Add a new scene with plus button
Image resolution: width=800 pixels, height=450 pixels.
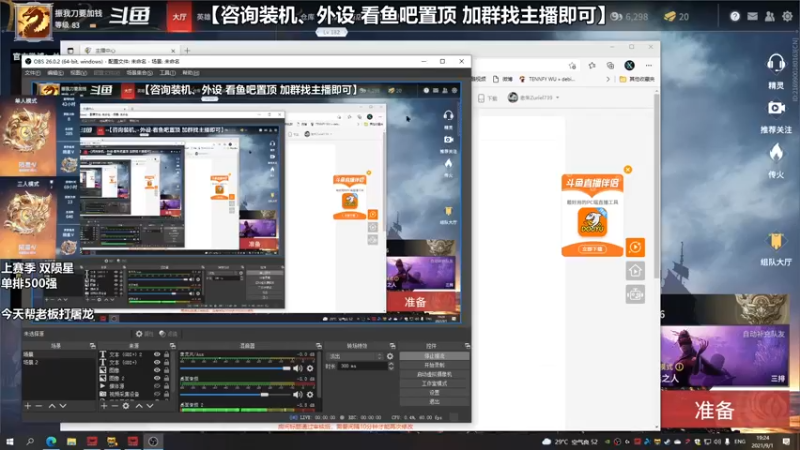tap(28, 406)
